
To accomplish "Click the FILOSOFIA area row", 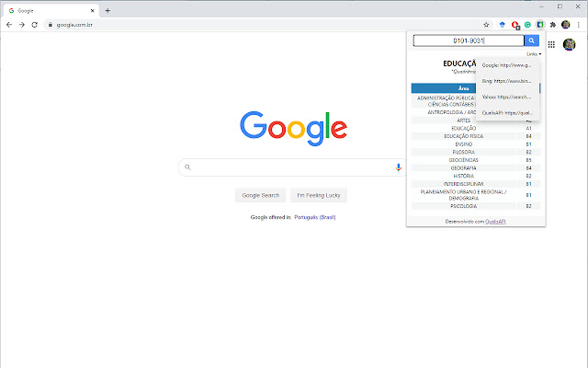I will click(x=476, y=152).
